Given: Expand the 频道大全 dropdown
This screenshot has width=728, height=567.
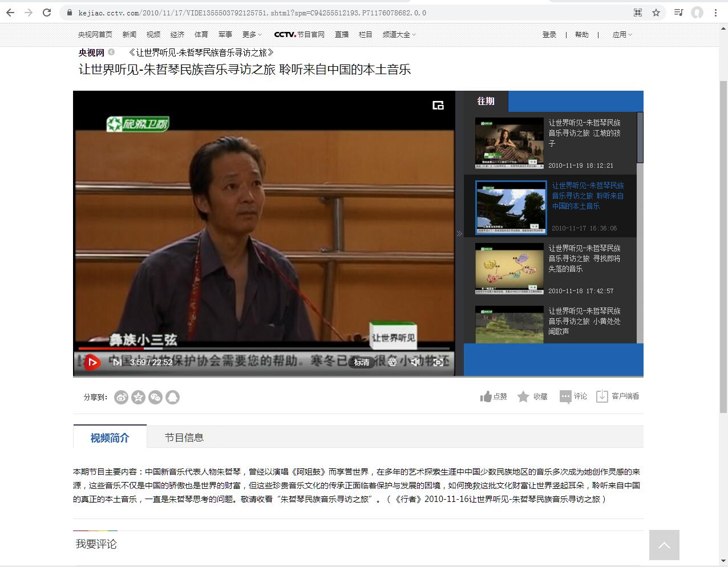Looking at the screenshot, I should 399,35.
